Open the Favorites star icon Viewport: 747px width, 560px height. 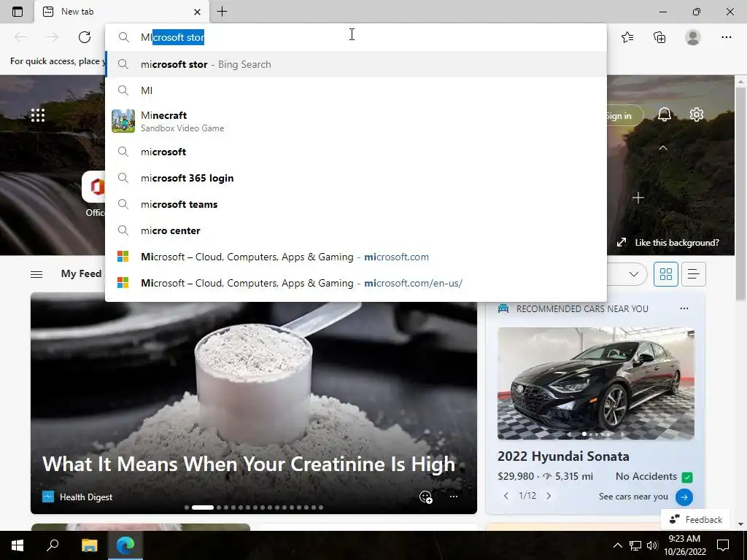coord(627,37)
